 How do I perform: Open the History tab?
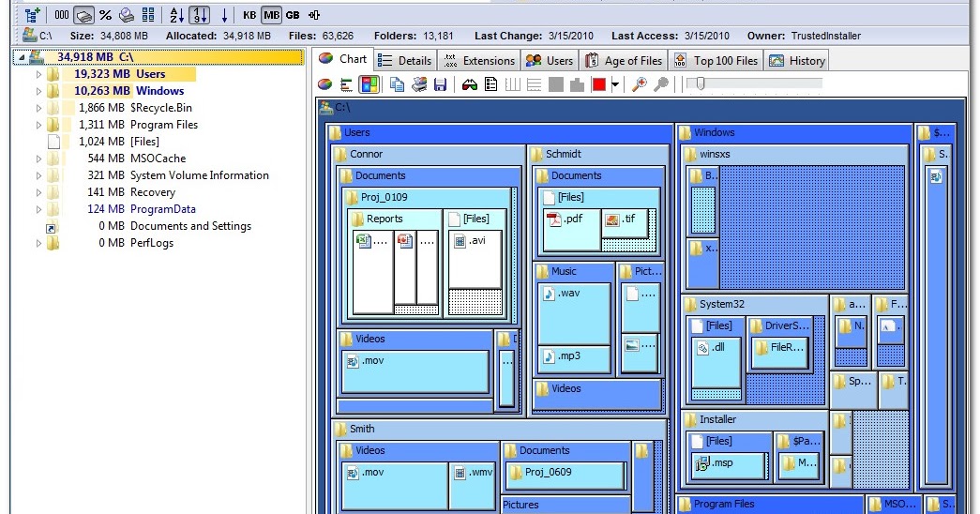coord(797,61)
